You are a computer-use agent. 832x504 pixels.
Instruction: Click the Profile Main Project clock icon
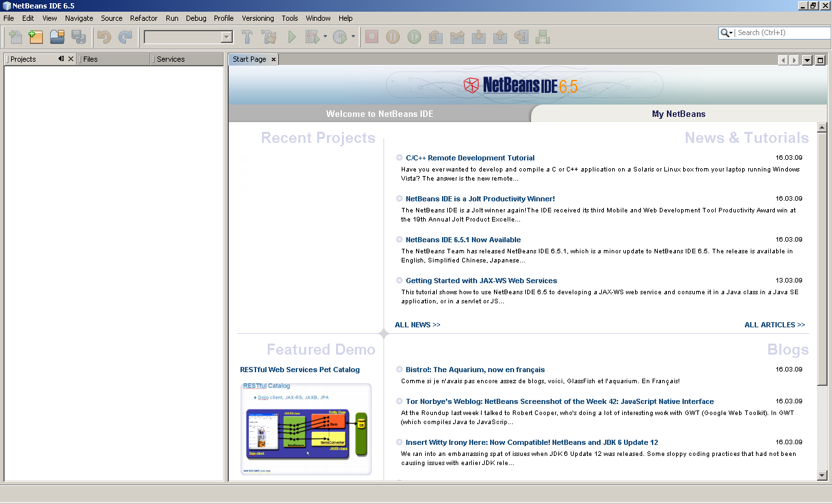pos(340,37)
